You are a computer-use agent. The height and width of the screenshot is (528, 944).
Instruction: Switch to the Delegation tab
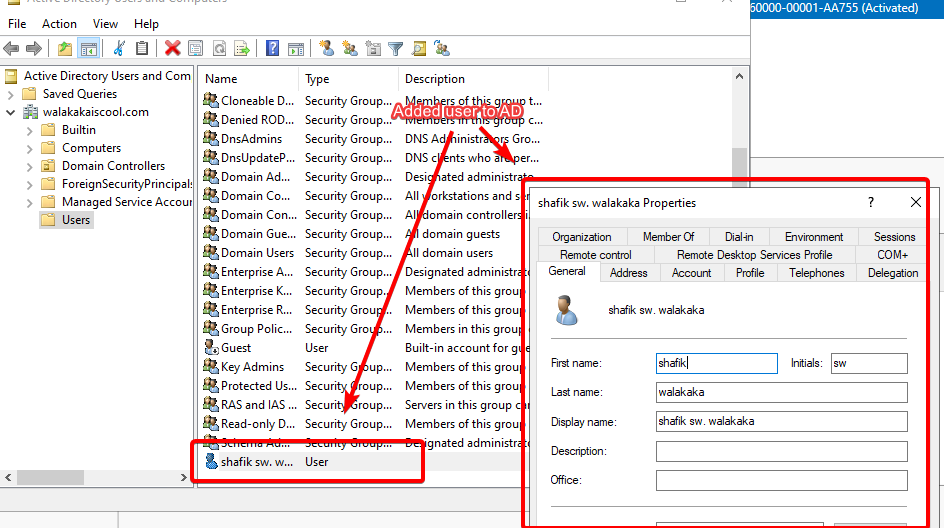click(x=893, y=273)
